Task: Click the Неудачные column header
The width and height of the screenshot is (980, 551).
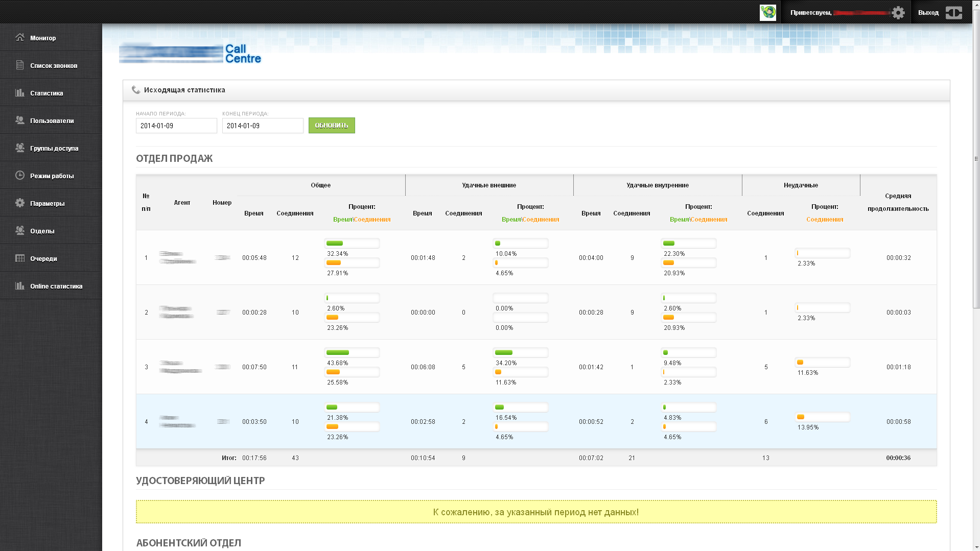Action: tap(801, 185)
